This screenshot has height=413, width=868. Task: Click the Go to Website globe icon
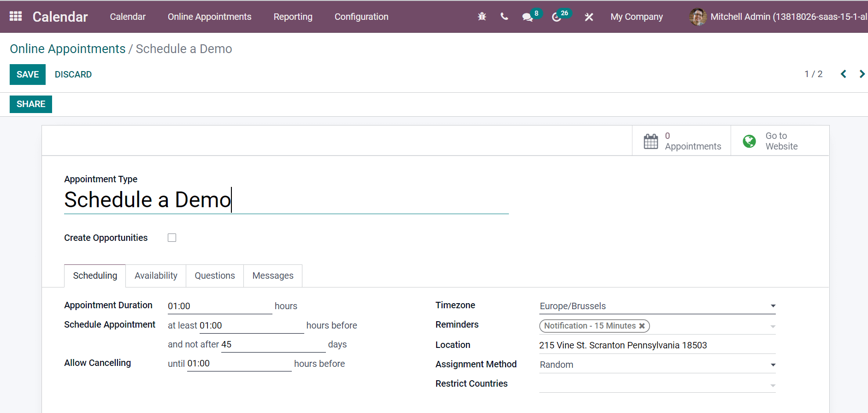750,141
